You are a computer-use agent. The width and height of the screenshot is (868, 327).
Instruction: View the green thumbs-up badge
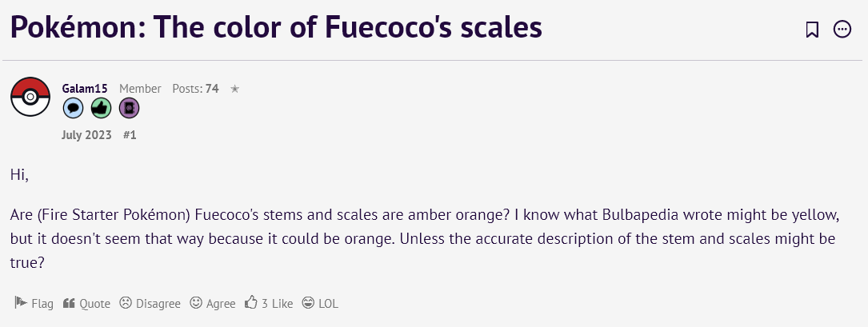(x=102, y=109)
